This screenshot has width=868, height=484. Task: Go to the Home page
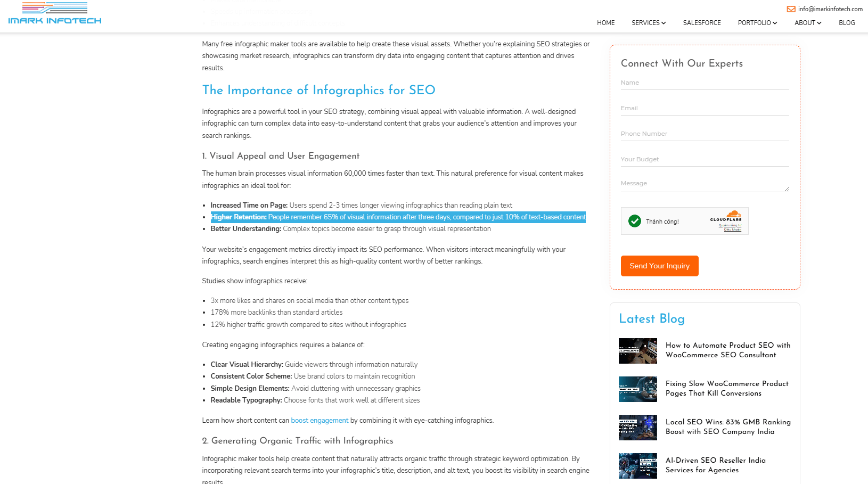pos(606,23)
